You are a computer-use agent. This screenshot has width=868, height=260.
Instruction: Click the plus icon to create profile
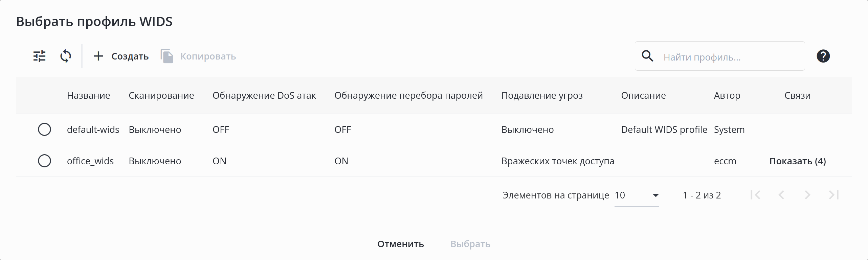(98, 56)
